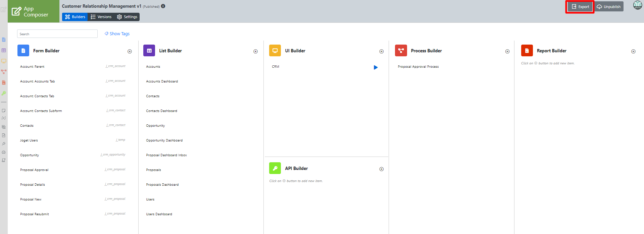
Task: Open the Proposal Details form
Action: tap(33, 185)
